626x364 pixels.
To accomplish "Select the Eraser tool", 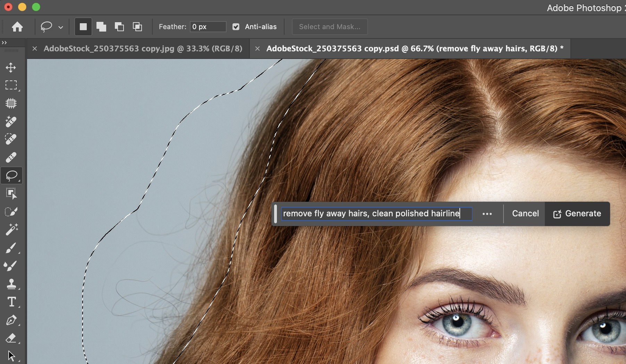I will click(x=11, y=338).
